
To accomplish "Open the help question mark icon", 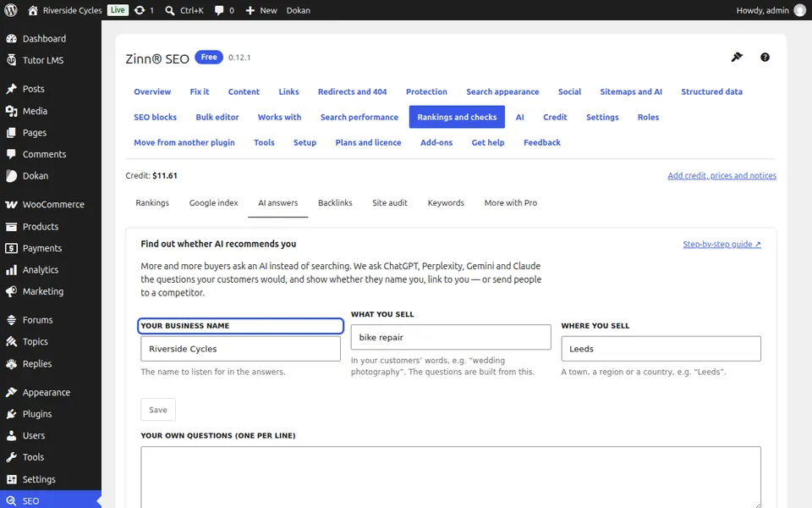I will pyautogui.click(x=765, y=57).
